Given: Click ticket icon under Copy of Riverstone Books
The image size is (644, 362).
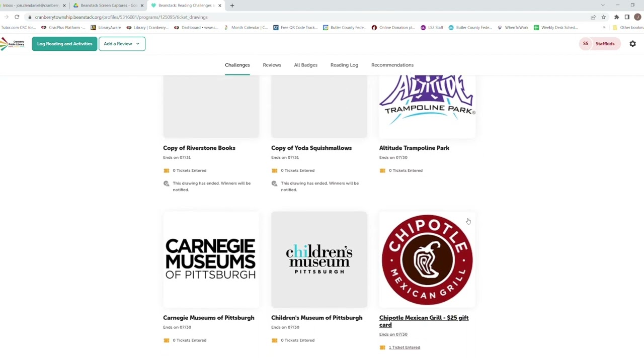Looking at the screenshot, I should point(167,170).
